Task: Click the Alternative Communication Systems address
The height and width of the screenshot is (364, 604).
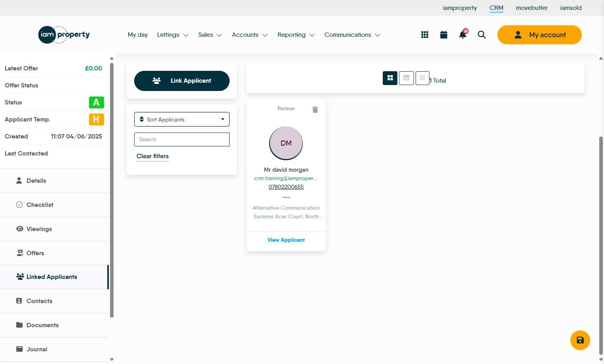Action: pyautogui.click(x=287, y=212)
